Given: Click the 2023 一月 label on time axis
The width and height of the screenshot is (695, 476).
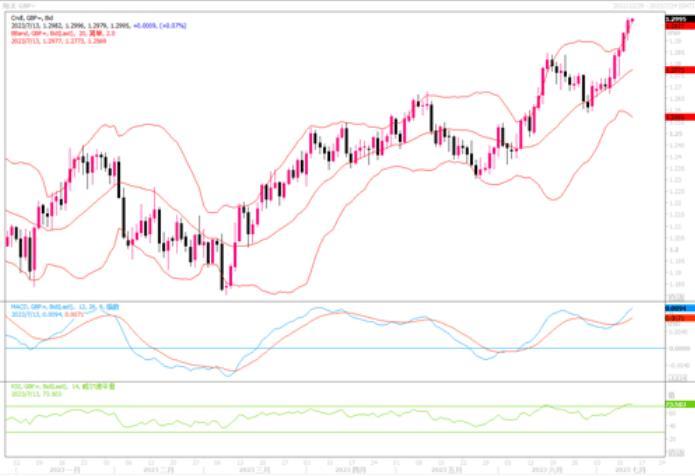Looking at the screenshot, I should [x=65, y=468].
